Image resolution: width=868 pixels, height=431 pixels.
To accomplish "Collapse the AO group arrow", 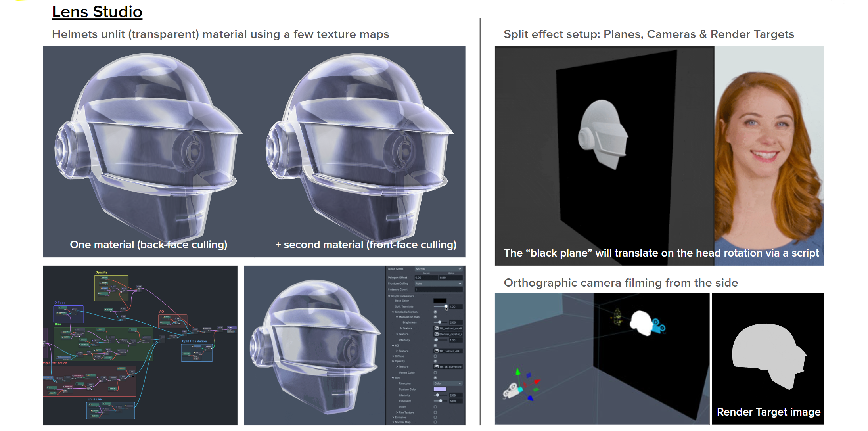I will click(x=393, y=345).
